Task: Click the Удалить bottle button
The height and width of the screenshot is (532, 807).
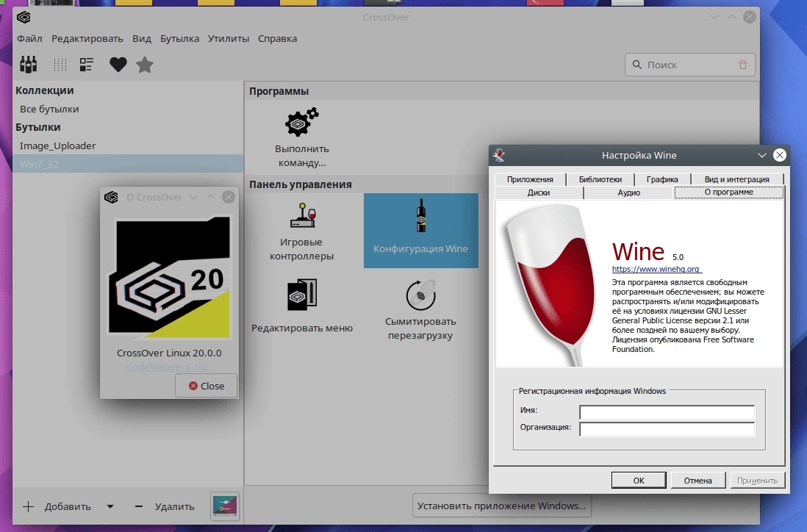Action: 165,506
